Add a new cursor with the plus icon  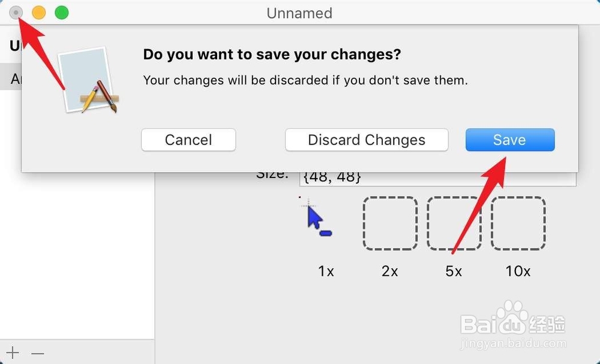click(x=13, y=353)
